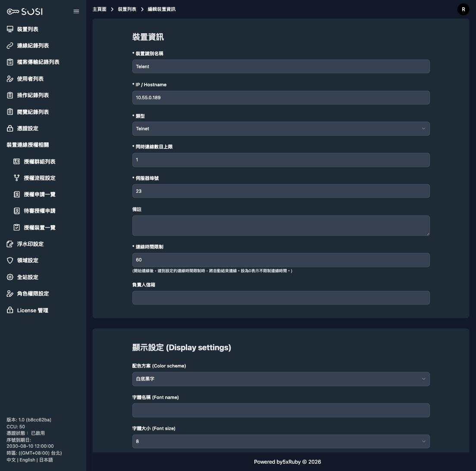Click the shield icon beside 領域設定
The height and width of the screenshot is (471, 476).
click(10, 260)
